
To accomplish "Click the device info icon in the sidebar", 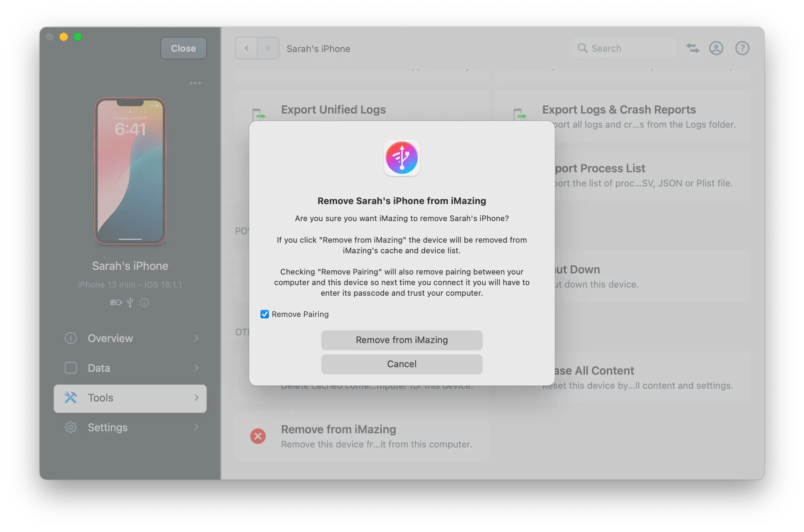I will point(144,302).
